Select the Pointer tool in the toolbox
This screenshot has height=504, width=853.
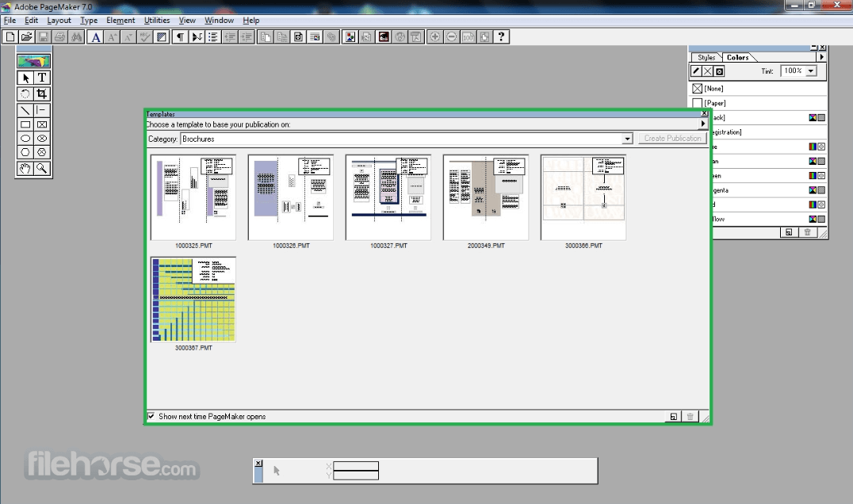click(x=25, y=78)
